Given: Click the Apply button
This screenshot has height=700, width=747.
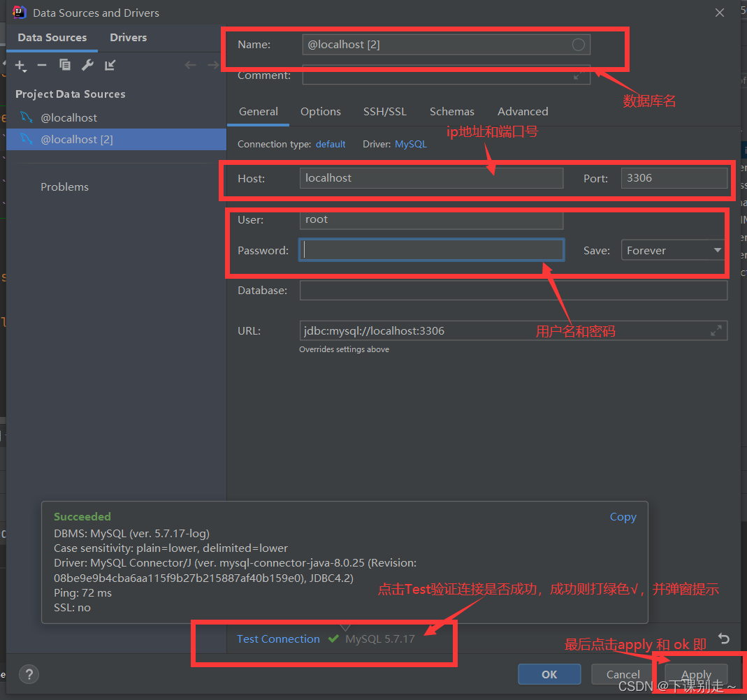Looking at the screenshot, I should click(x=696, y=674).
